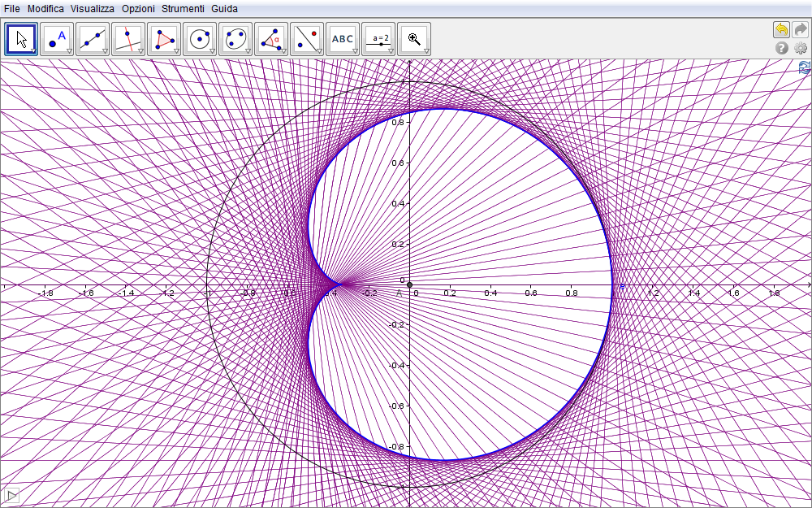Screen dimensions: 812x508
Task: Click the x-axis tick label -1.6
Action: tap(86, 293)
